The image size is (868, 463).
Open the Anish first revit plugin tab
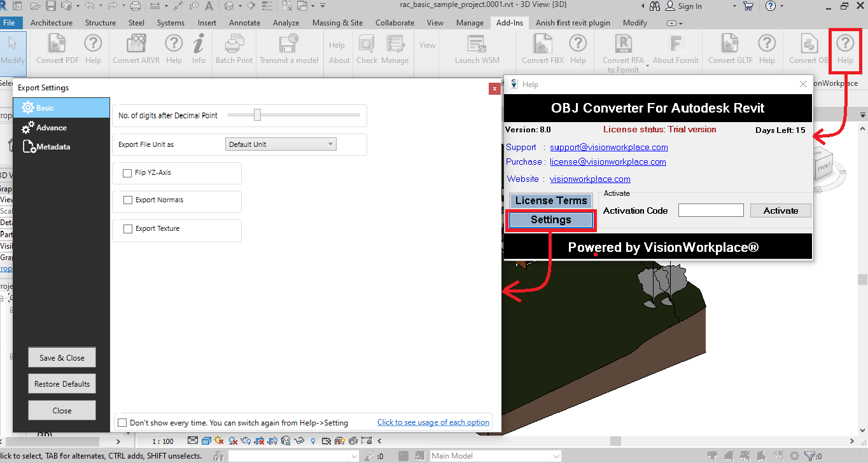573,23
